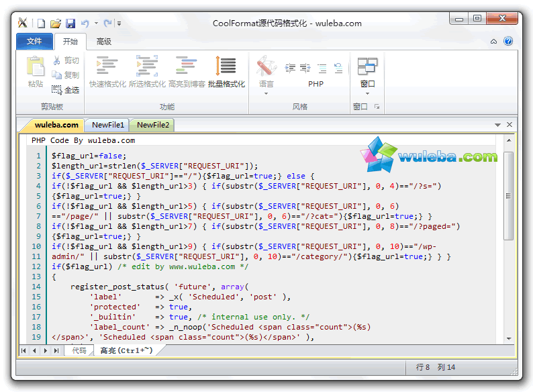
Task: Click the 粘贴 paste button
Action: [x=36, y=71]
